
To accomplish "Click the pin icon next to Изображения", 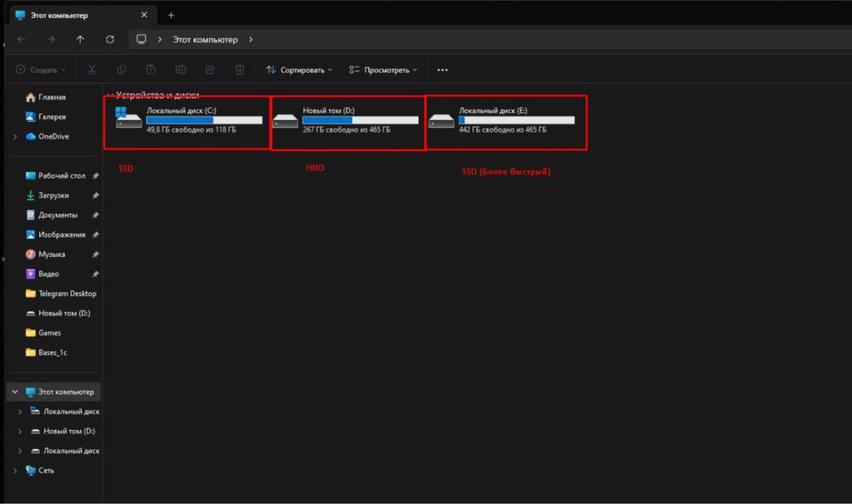I will 95,235.
